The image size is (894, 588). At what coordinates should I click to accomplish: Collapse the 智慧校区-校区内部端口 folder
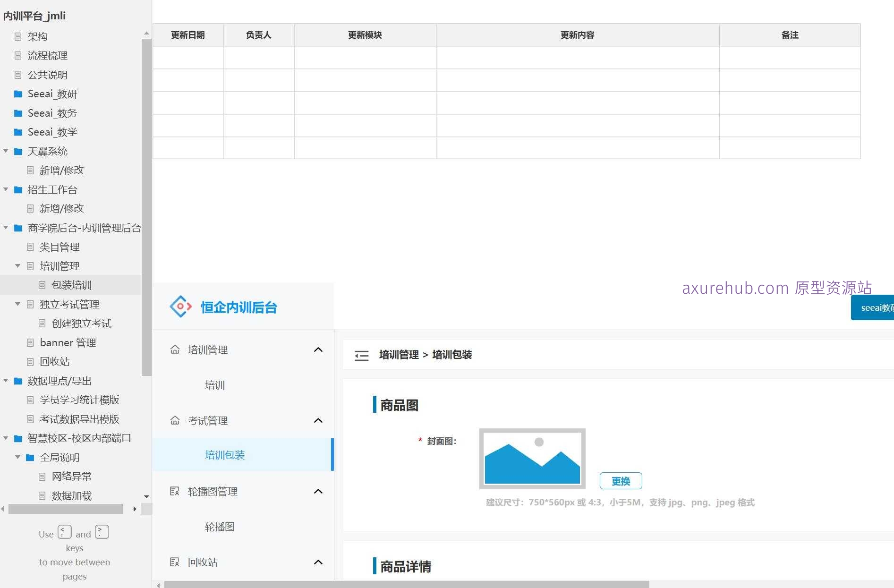coord(6,438)
